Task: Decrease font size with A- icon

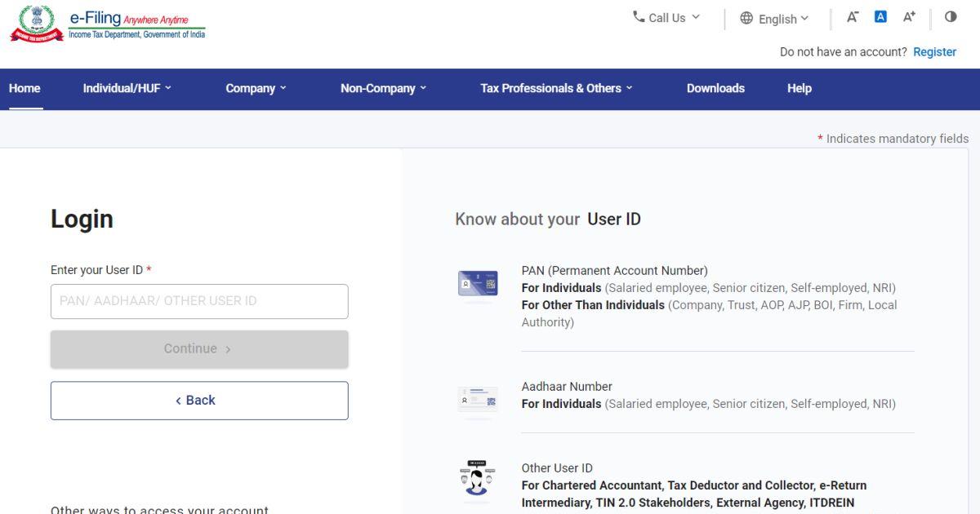Action: (x=853, y=17)
